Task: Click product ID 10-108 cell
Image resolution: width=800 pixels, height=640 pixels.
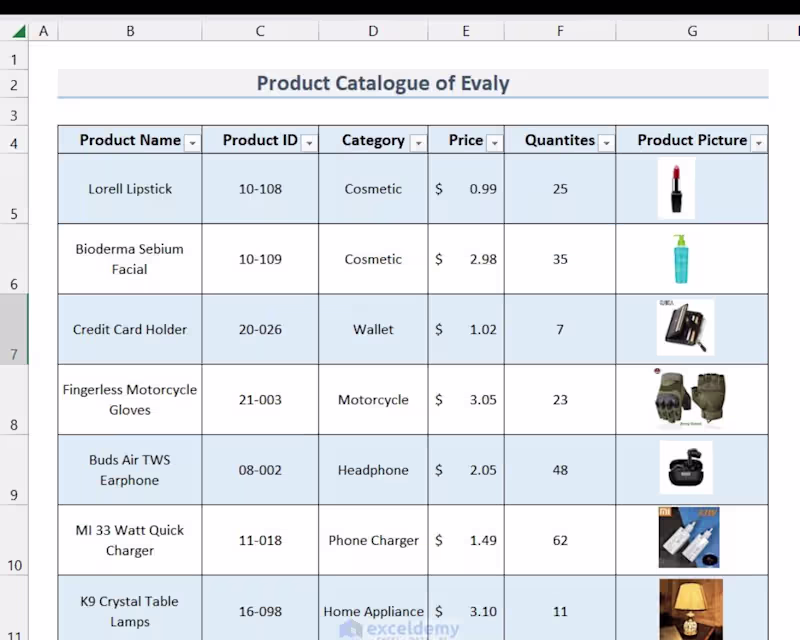Action: [x=260, y=189]
